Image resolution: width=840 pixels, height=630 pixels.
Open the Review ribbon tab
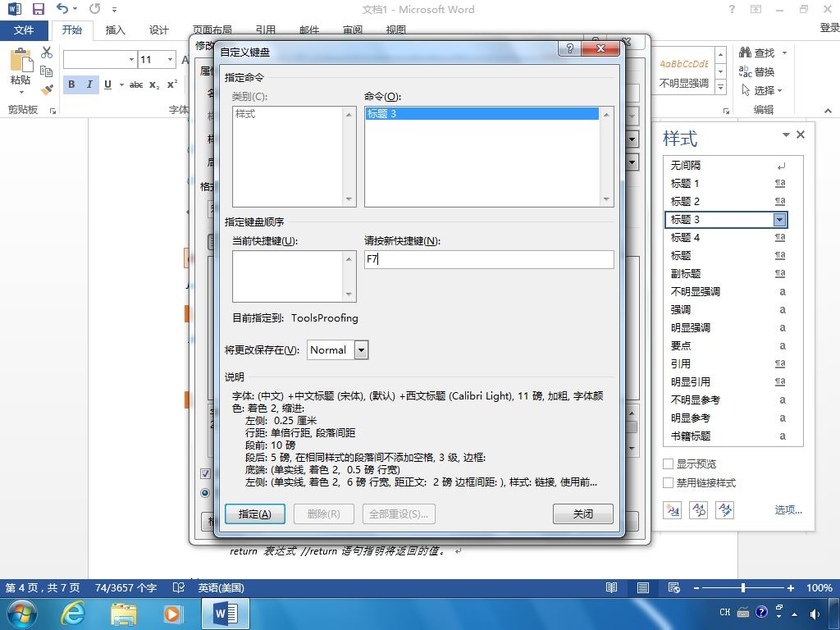tap(353, 30)
